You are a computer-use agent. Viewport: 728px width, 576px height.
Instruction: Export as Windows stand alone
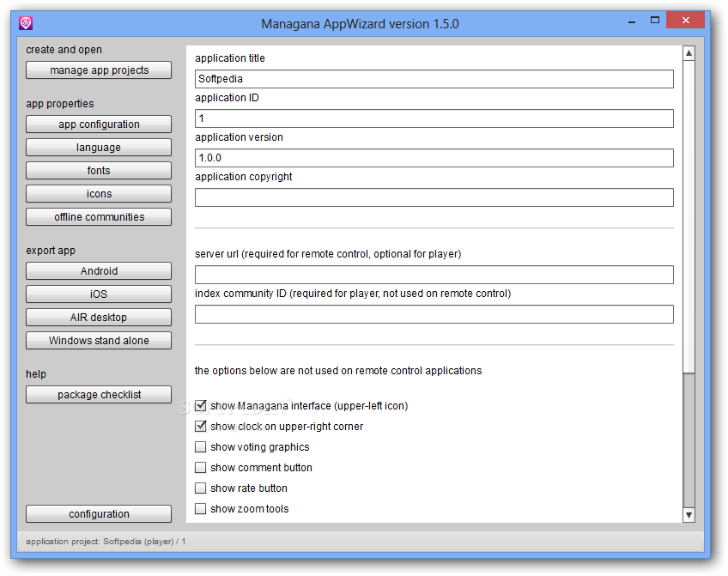pos(99,341)
